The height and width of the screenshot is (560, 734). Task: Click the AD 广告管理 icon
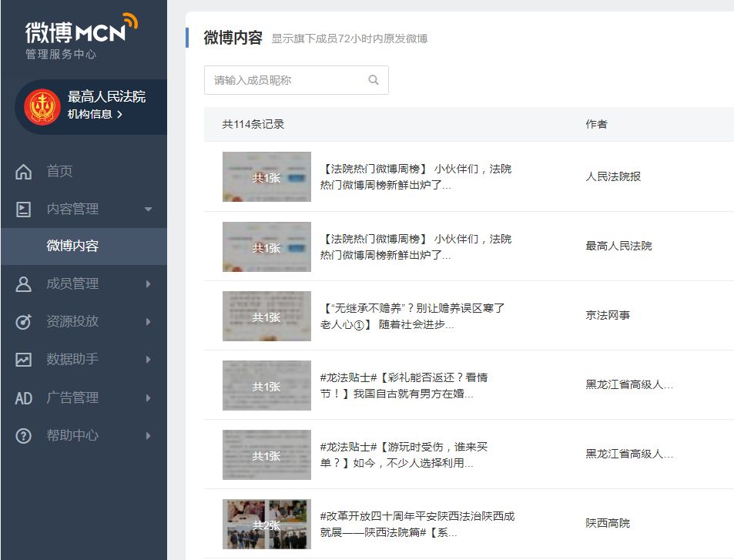point(24,398)
